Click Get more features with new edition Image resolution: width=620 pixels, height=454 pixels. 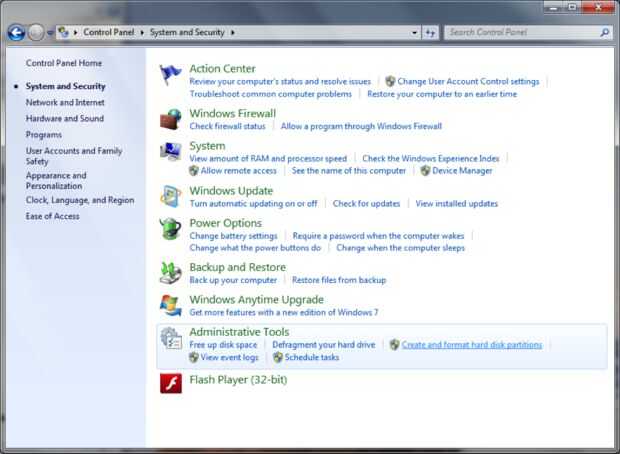coord(284,312)
